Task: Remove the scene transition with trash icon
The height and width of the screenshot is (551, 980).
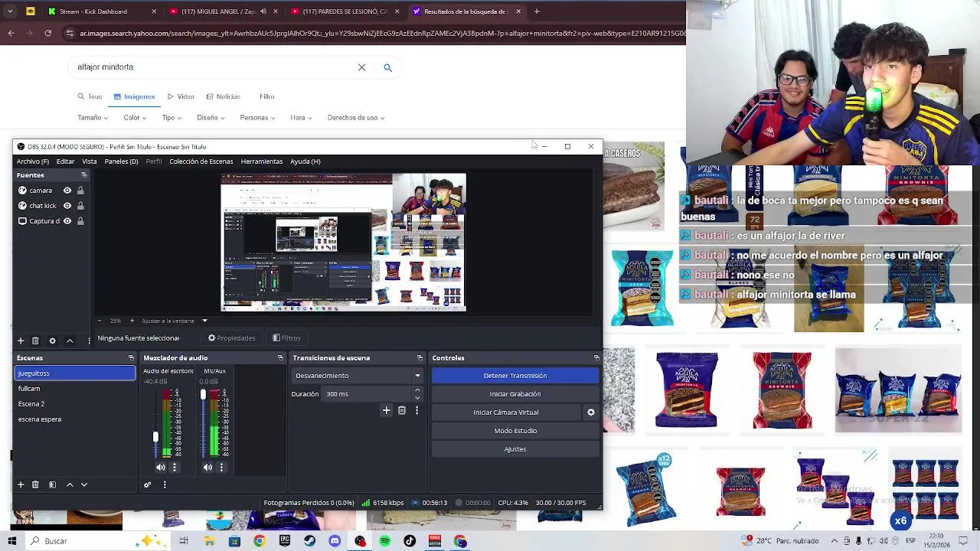Action: coord(402,411)
